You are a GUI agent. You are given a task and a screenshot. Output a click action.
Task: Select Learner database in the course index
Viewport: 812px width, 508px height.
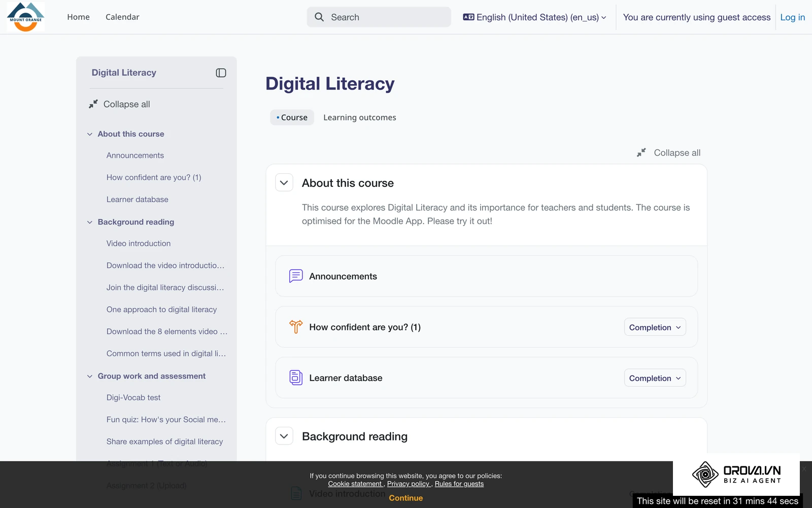137,200
